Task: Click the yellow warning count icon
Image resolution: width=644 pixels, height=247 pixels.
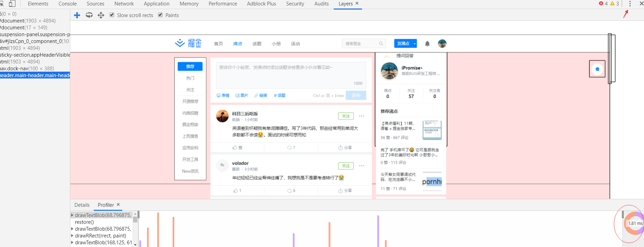Action: [612, 3]
